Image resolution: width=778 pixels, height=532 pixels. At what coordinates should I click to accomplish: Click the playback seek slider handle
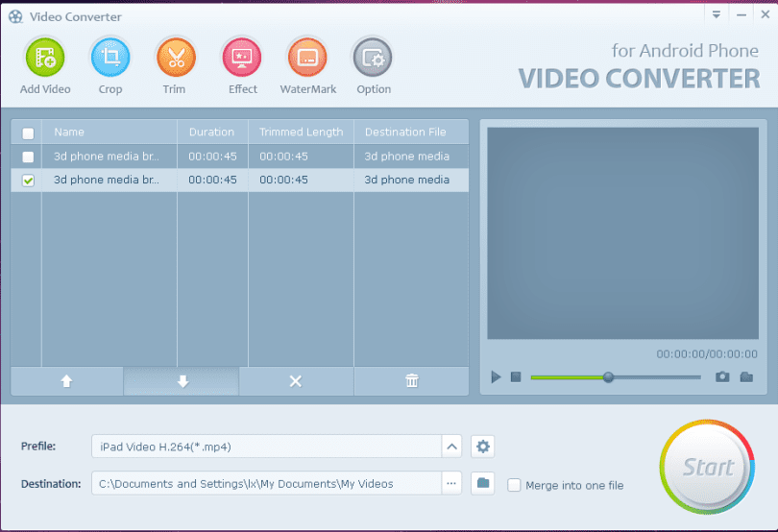608,377
